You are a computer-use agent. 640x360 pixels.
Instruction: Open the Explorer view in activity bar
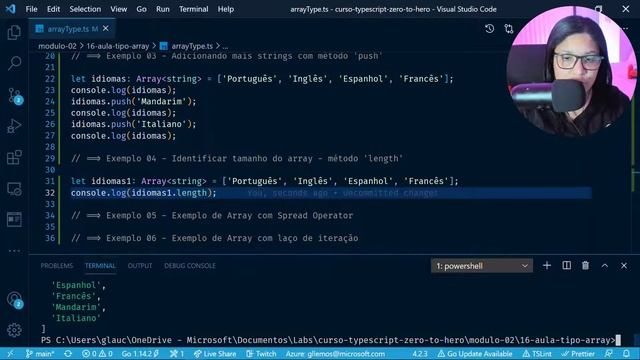pyautogui.click(x=14, y=32)
